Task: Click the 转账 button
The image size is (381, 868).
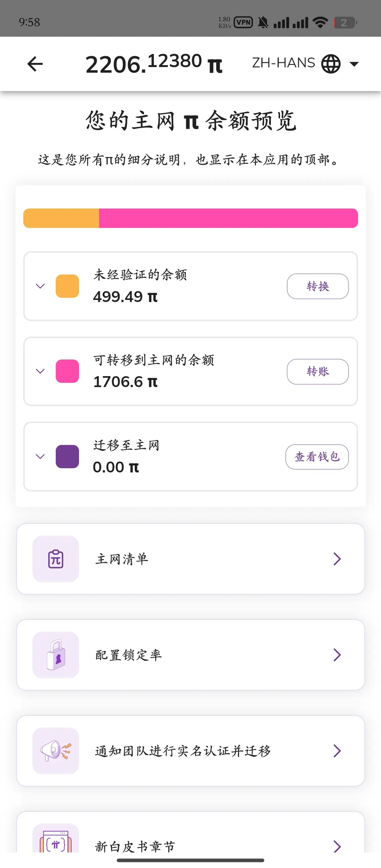Action: [x=318, y=372]
